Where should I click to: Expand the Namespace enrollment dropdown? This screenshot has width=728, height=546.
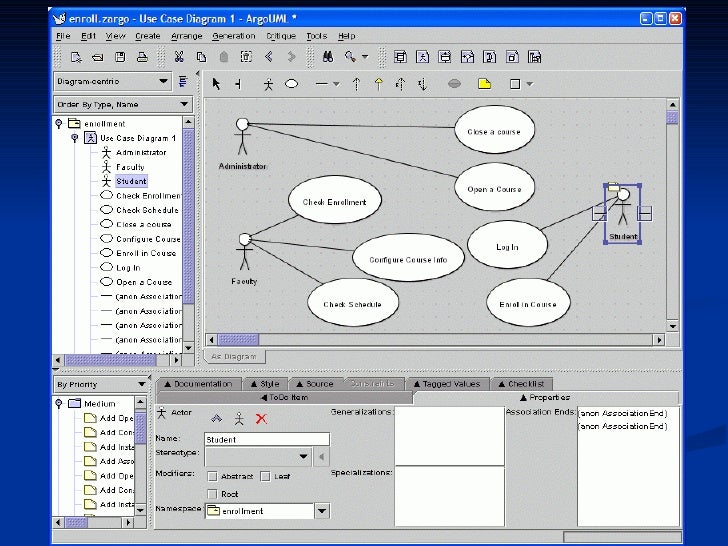[x=321, y=511]
